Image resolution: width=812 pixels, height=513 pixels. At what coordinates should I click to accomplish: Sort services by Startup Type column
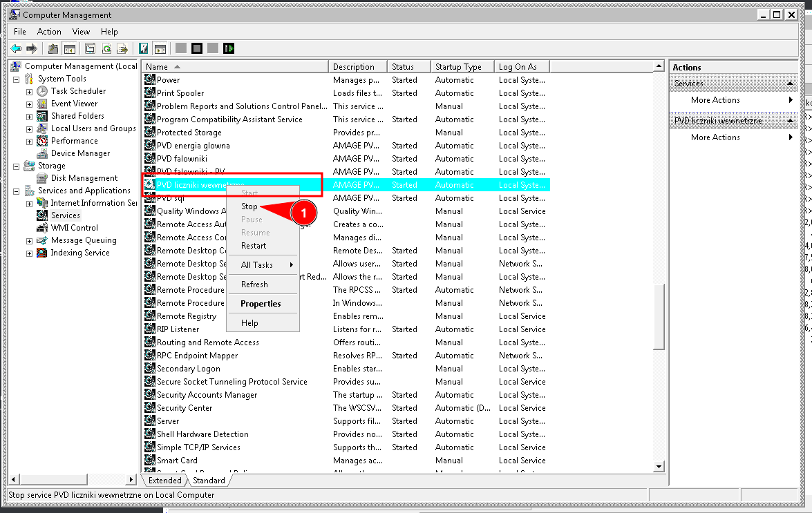click(458, 67)
